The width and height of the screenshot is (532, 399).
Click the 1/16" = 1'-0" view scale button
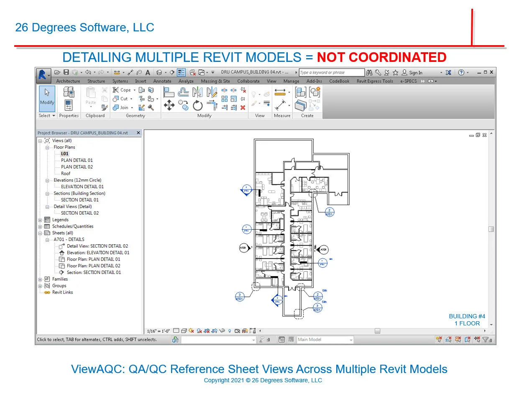(159, 331)
